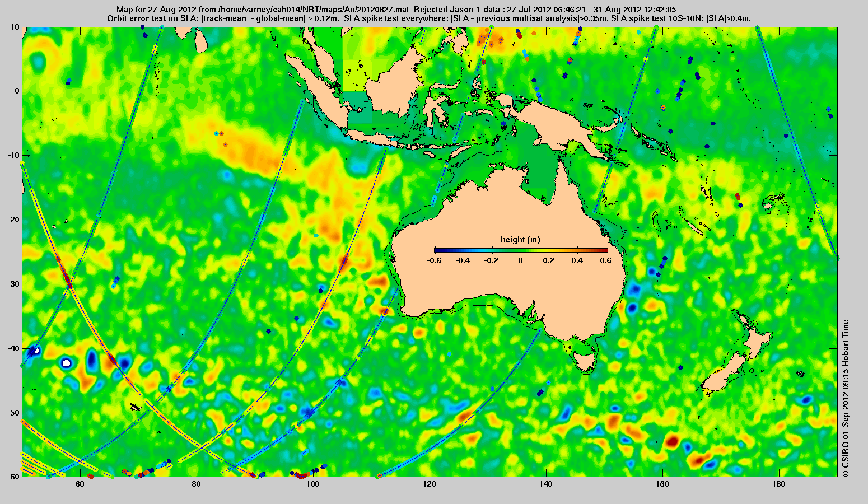Click the latitude axis label -40
The image size is (868, 504).
13,348
